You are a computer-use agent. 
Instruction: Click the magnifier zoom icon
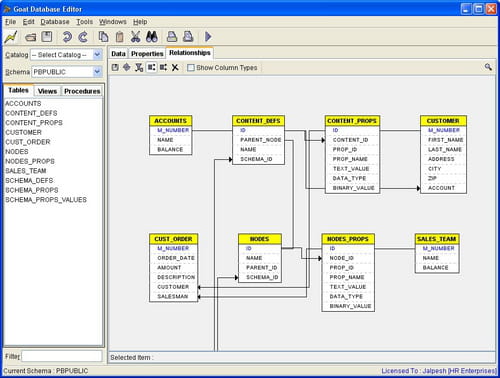(488, 67)
